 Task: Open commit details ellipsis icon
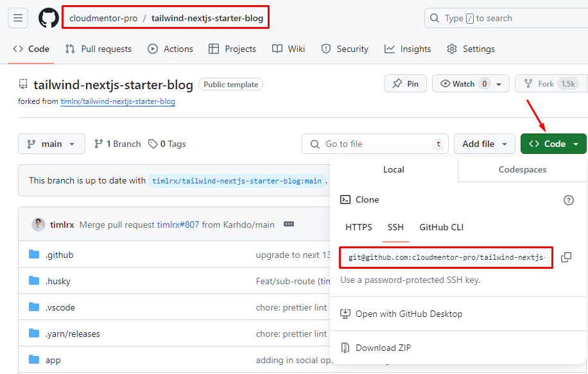(289, 225)
